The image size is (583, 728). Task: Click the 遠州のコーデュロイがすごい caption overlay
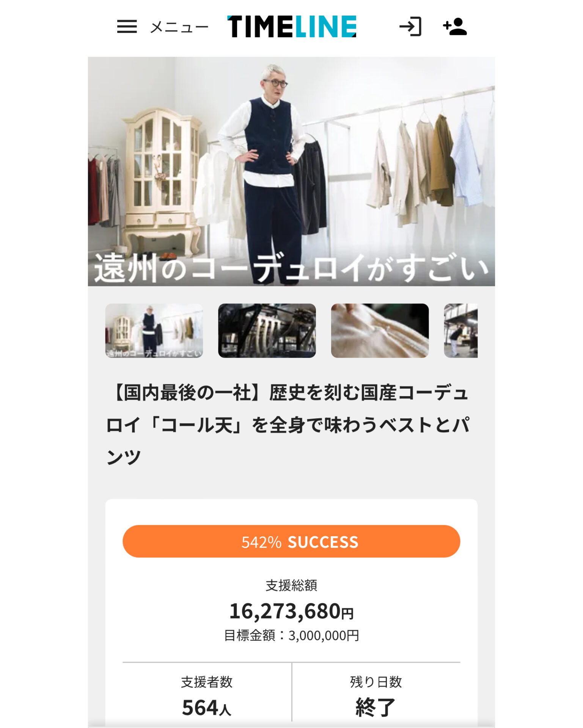291,268
